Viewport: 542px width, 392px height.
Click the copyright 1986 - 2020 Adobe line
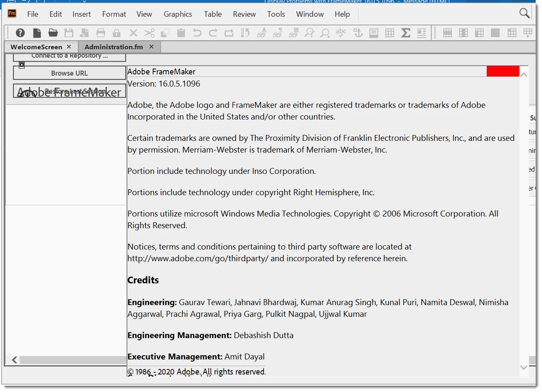[x=196, y=372]
